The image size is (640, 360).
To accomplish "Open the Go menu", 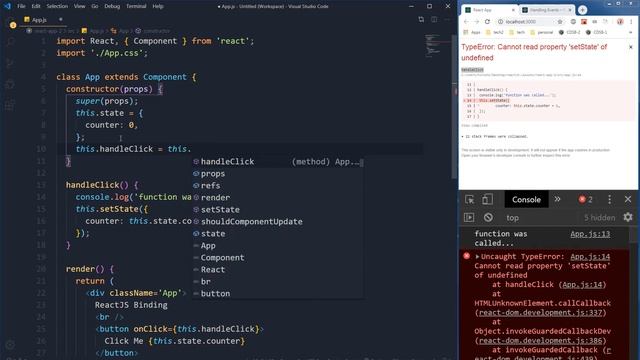I will [x=95, y=6].
